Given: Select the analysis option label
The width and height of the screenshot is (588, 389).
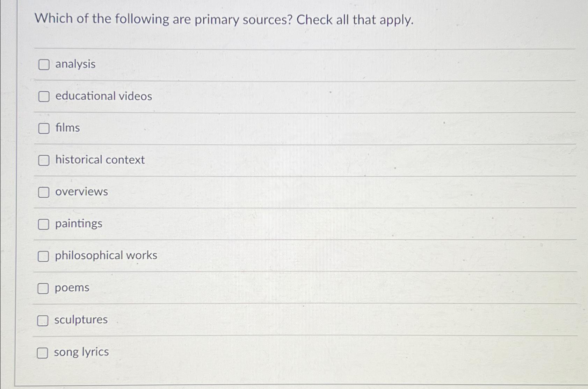Looking at the screenshot, I should [74, 64].
